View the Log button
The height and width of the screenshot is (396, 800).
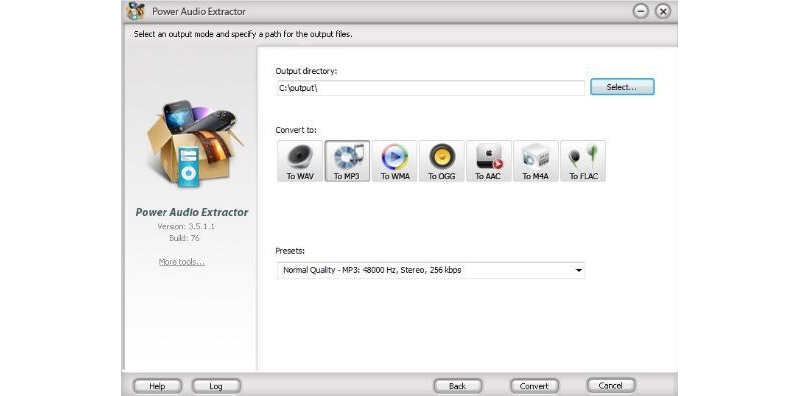pos(216,386)
